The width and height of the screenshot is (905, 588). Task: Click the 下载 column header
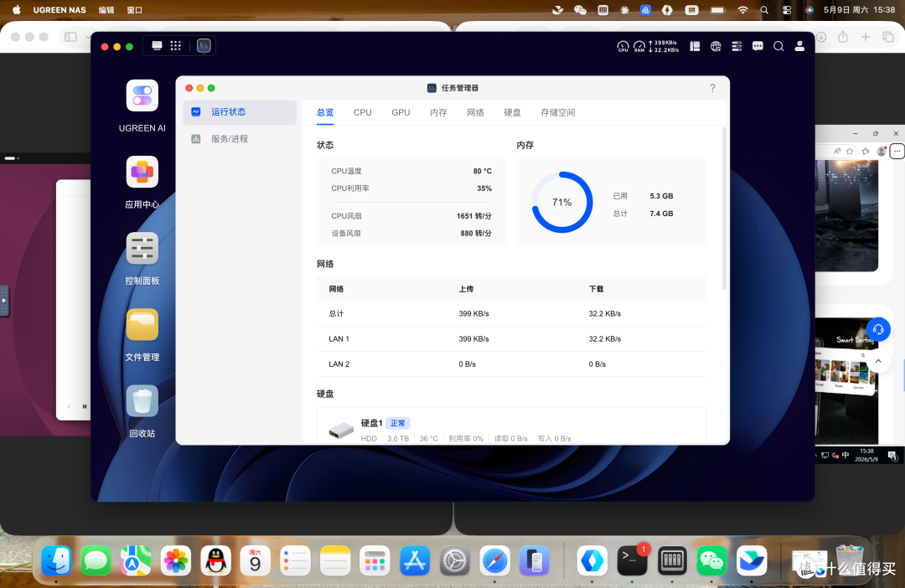tap(597, 289)
